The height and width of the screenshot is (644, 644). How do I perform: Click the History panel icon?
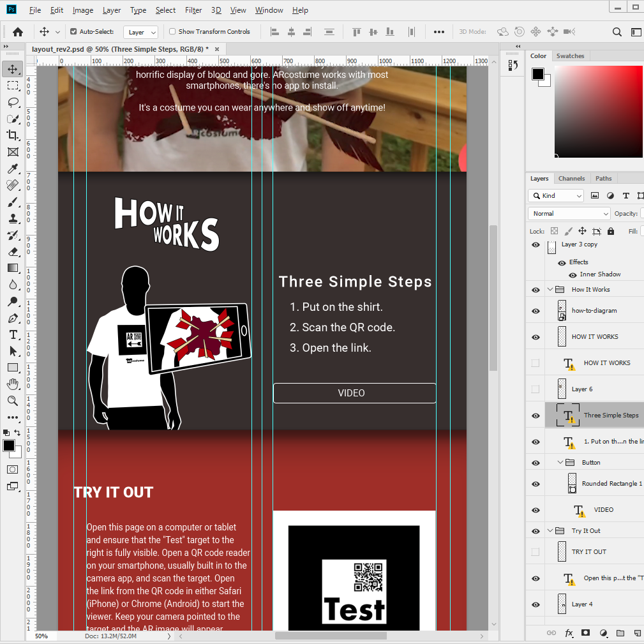click(513, 65)
